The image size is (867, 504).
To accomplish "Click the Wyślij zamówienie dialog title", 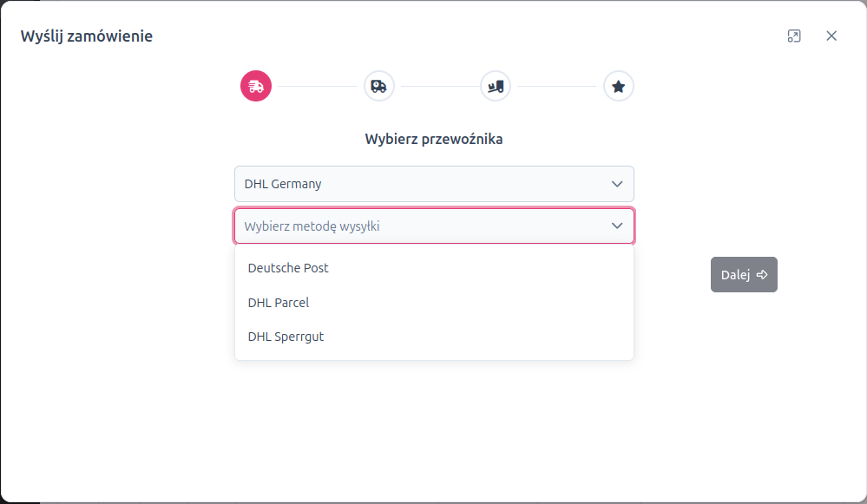I will point(87,36).
